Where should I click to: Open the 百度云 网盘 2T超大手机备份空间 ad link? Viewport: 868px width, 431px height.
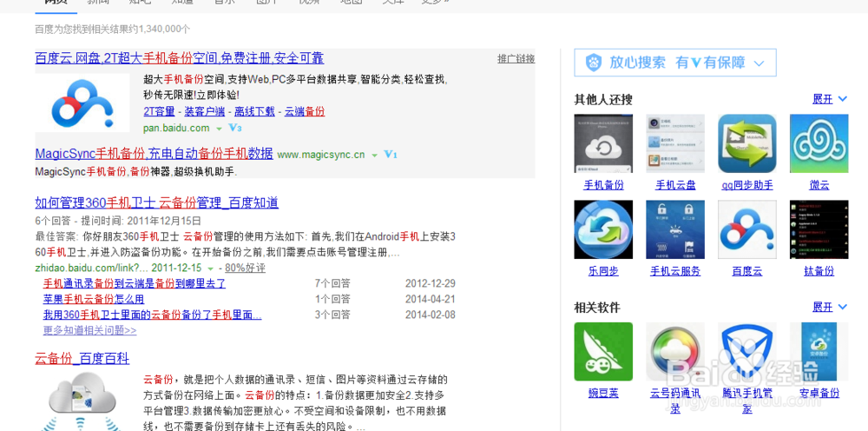coord(180,58)
